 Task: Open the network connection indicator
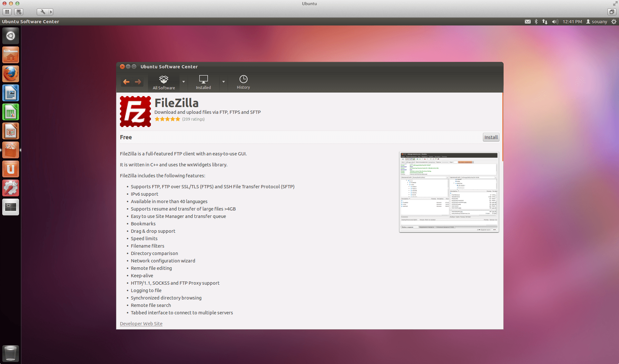545,22
